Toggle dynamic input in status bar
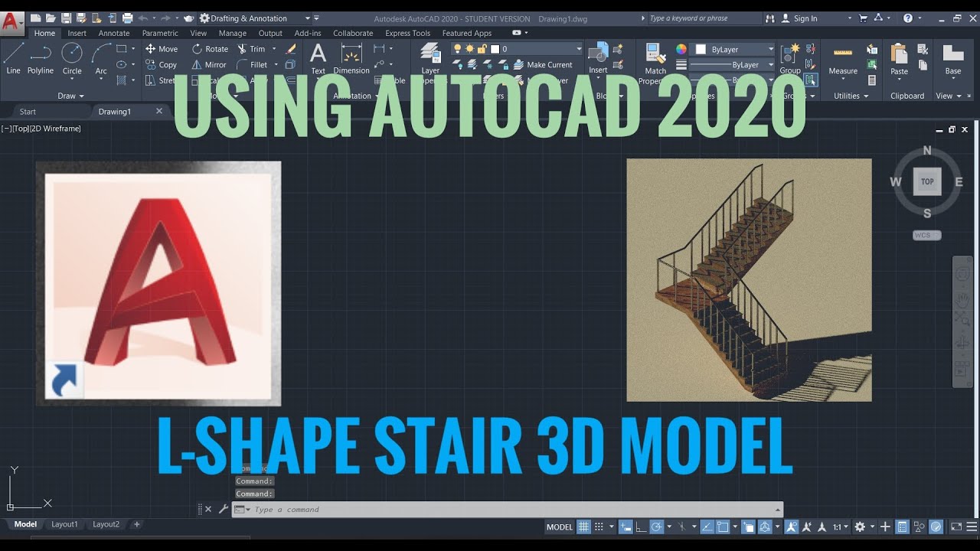The image size is (980, 551). point(626,527)
